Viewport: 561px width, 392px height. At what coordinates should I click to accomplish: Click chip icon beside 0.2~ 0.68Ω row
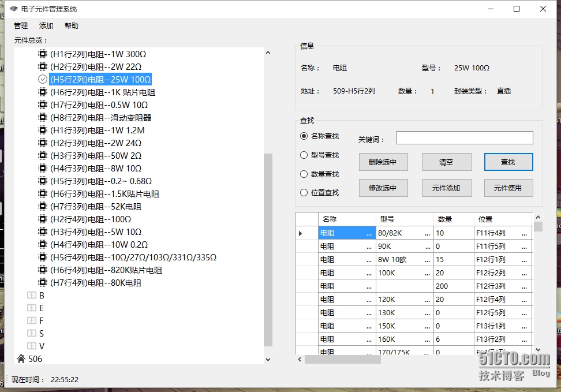click(x=43, y=181)
